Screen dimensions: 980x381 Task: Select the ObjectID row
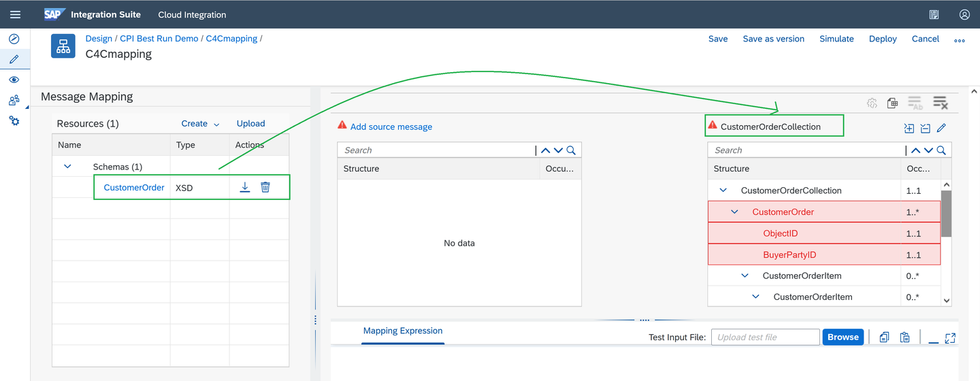(824, 233)
